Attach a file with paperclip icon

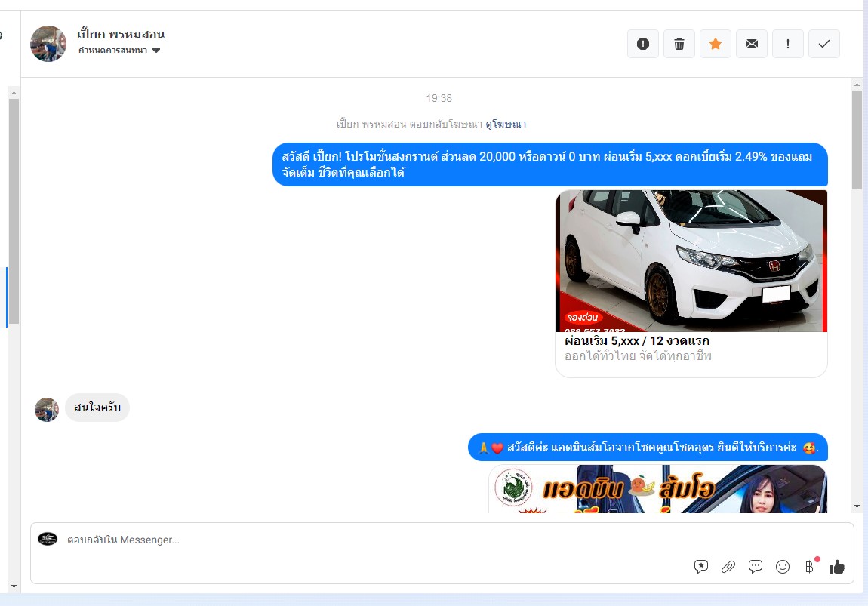(728, 567)
